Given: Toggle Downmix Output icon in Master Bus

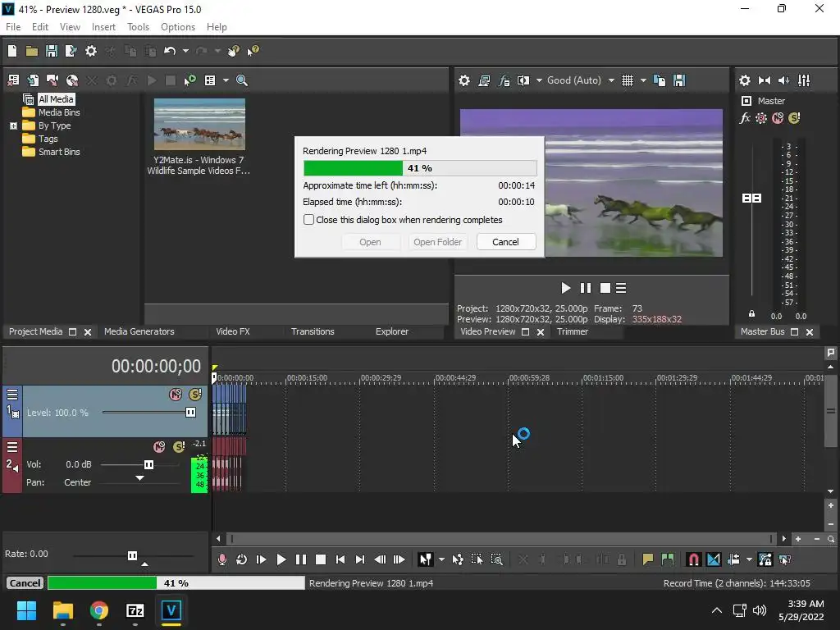Looking at the screenshot, I should click(765, 80).
